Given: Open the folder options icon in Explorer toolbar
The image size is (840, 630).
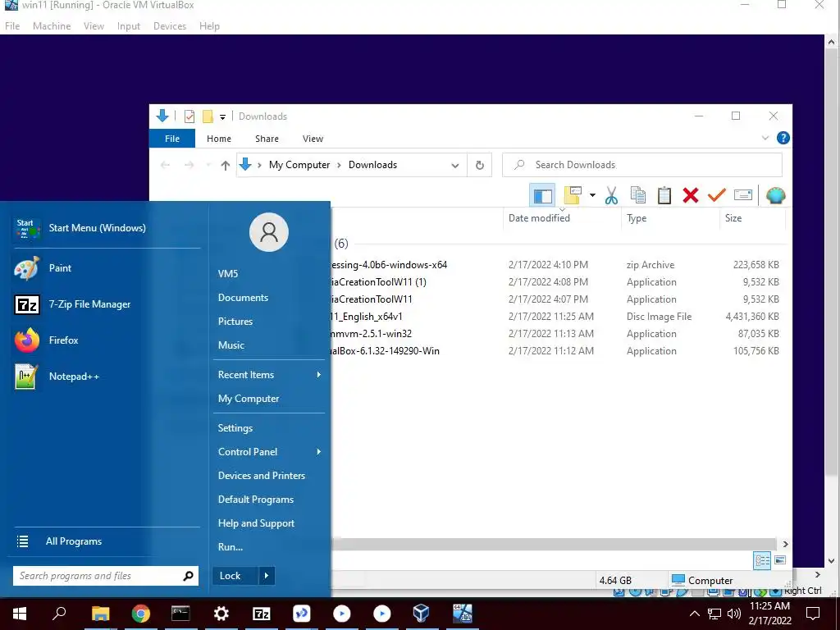Looking at the screenshot, I should 573,195.
